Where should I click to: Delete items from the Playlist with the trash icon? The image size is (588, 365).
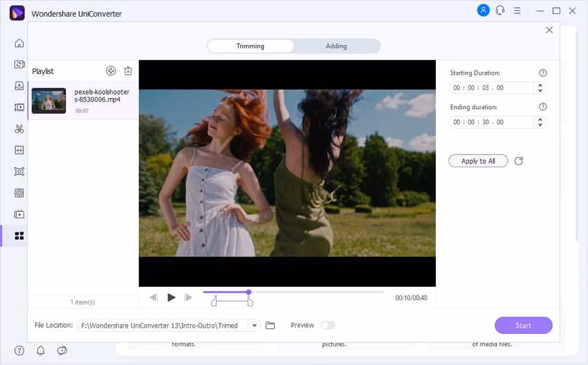point(128,71)
